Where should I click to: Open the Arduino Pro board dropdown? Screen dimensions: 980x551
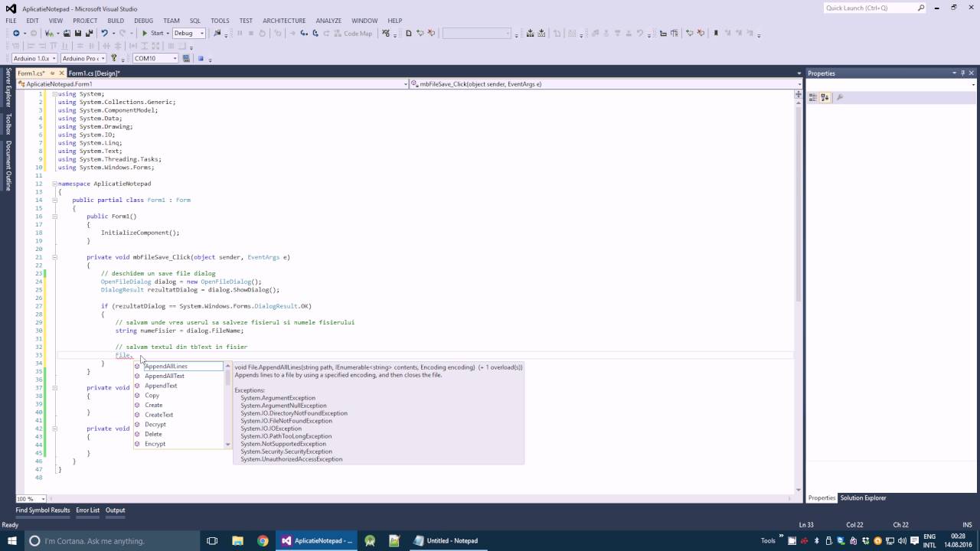tap(83, 58)
